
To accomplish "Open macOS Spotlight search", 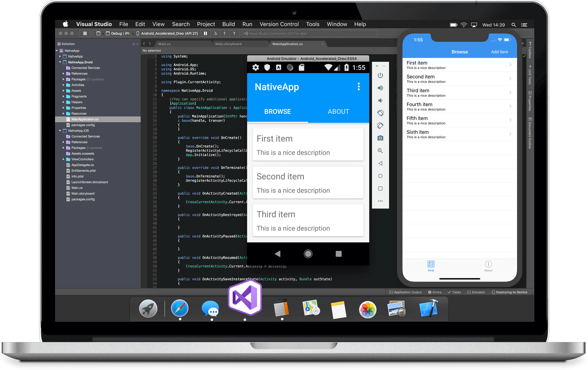I will pyautogui.click(x=514, y=25).
